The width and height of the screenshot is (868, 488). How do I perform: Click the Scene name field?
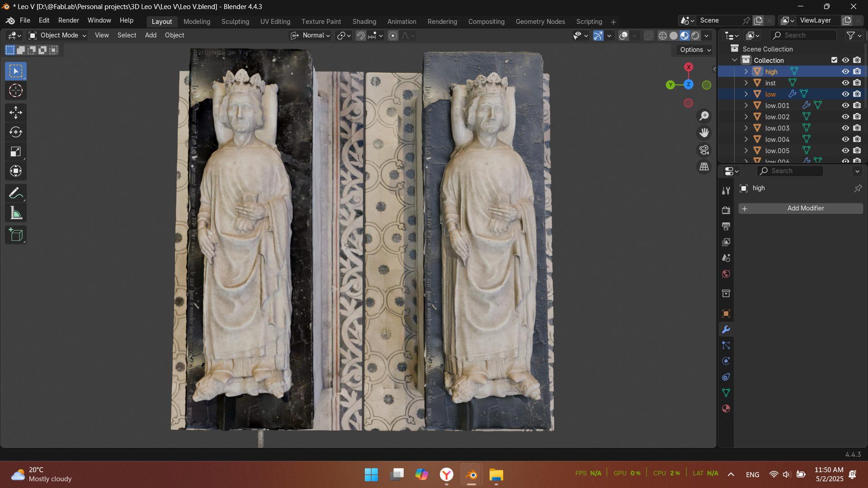[x=719, y=20]
